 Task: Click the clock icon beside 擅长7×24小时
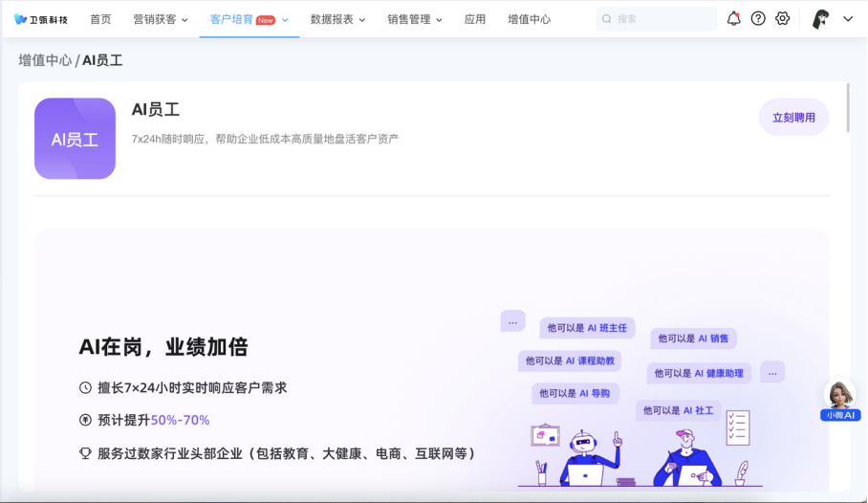[x=85, y=388]
